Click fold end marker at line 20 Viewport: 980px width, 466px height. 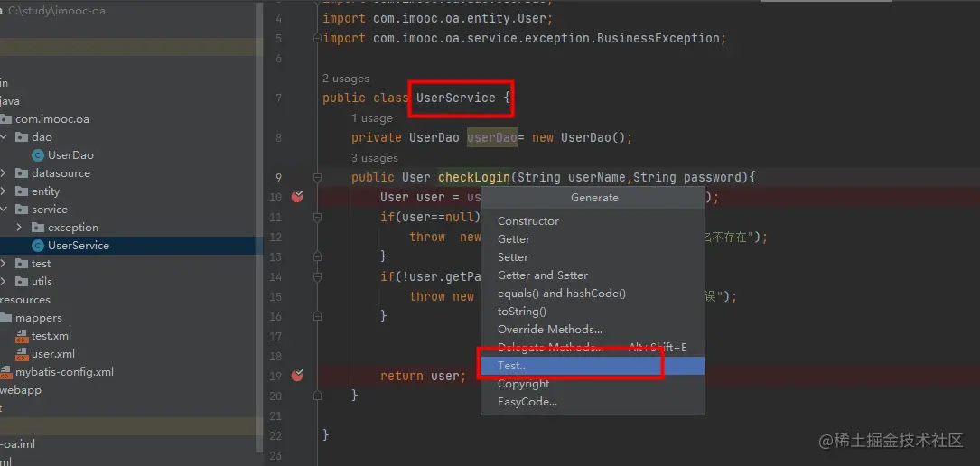[x=318, y=395]
